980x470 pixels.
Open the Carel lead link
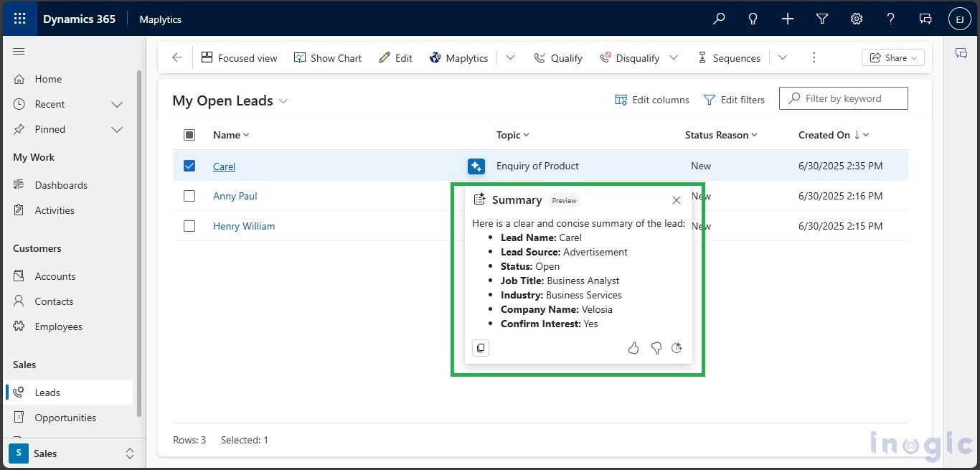[225, 166]
